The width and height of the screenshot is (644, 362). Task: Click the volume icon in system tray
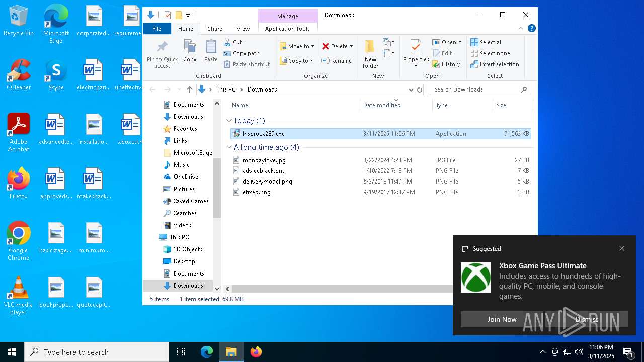click(x=579, y=352)
